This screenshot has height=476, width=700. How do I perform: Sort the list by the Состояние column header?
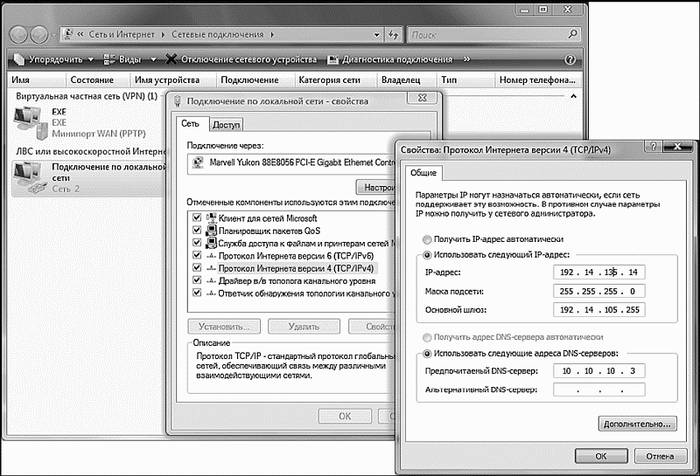[x=92, y=79]
